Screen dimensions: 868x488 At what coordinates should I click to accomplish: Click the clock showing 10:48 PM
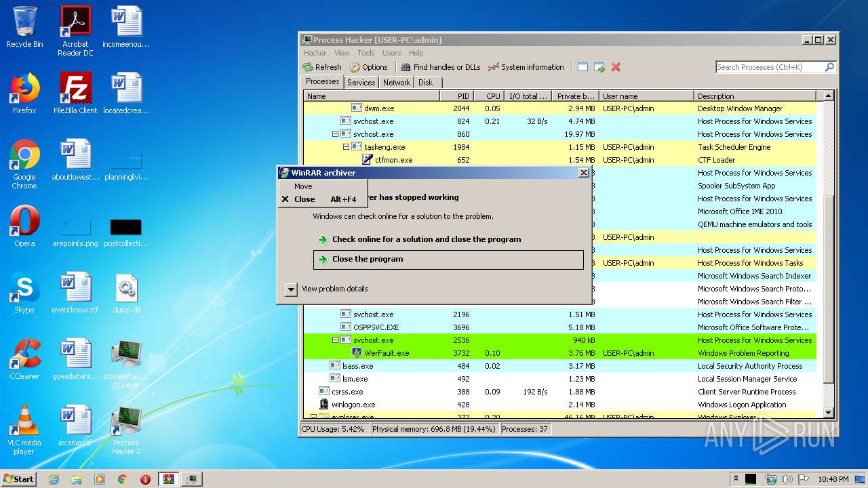[x=833, y=479]
